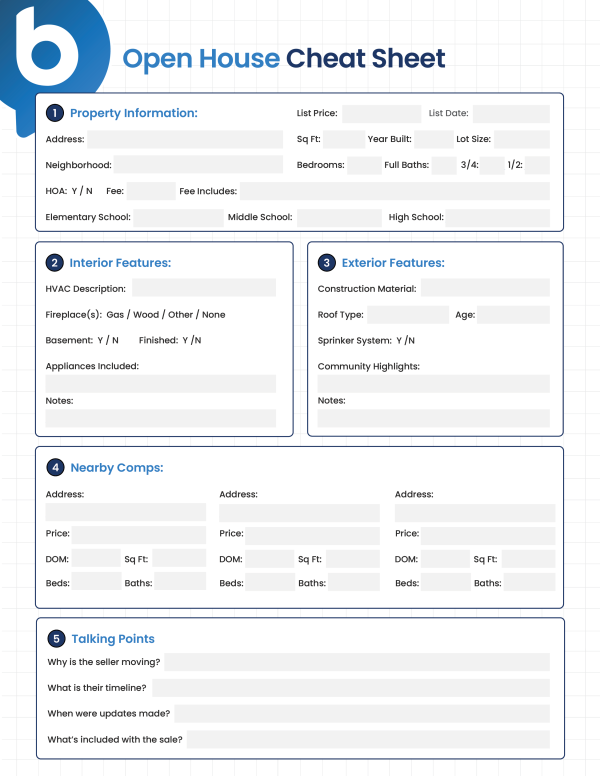Click the number 2 badge beside Interior Features

tap(55, 263)
